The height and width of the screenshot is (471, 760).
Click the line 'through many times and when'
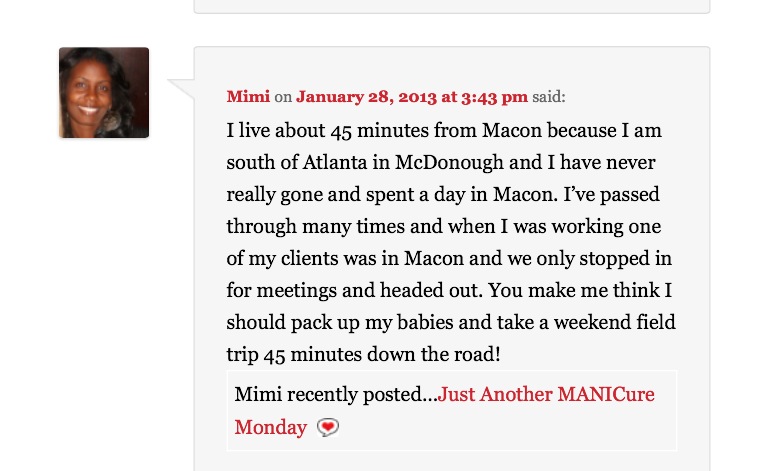click(443, 227)
